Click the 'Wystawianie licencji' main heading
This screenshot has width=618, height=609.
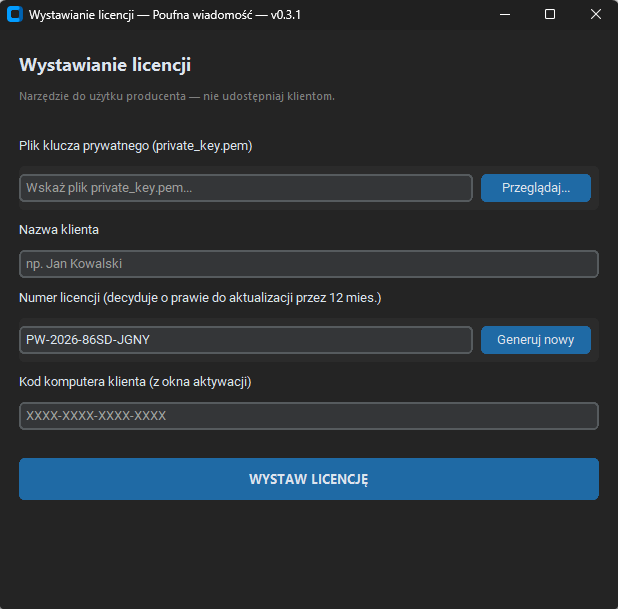[x=105, y=65]
